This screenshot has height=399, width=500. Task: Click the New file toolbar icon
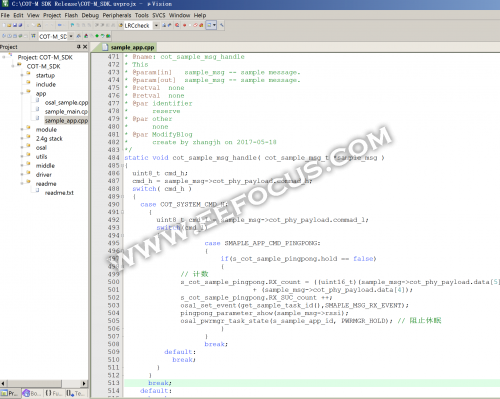[4, 25]
